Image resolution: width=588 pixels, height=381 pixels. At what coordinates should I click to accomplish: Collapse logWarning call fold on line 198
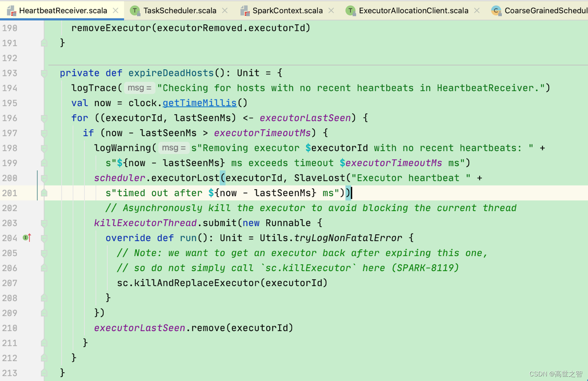pos(44,148)
